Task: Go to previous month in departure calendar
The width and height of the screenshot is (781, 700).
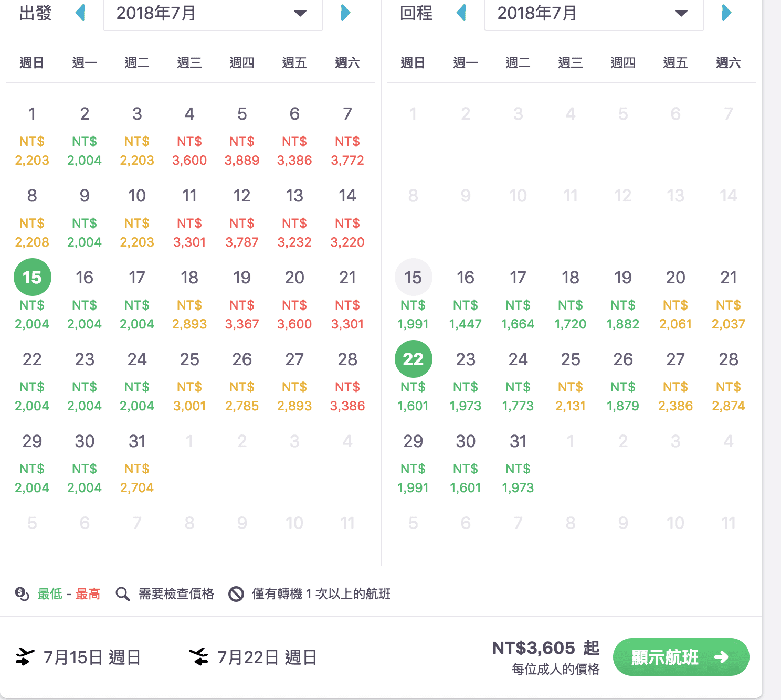Action: [x=81, y=13]
